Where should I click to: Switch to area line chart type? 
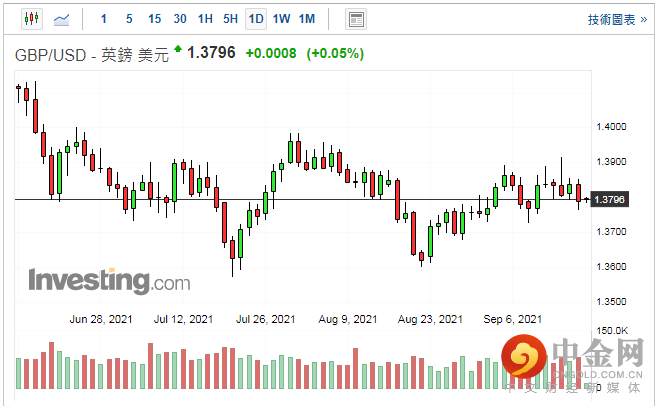pos(61,19)
